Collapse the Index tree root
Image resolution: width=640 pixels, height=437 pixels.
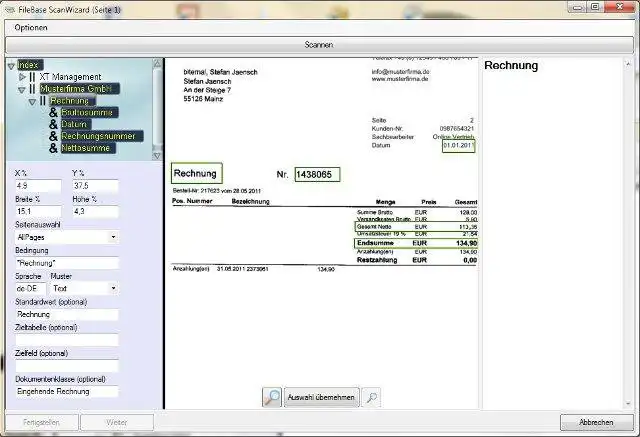[x=11, y=66]
